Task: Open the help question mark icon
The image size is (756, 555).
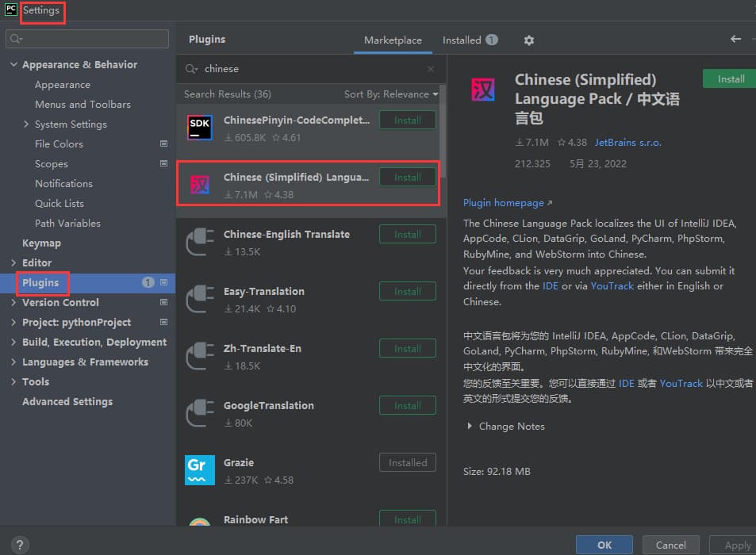Action: point(21,545)
